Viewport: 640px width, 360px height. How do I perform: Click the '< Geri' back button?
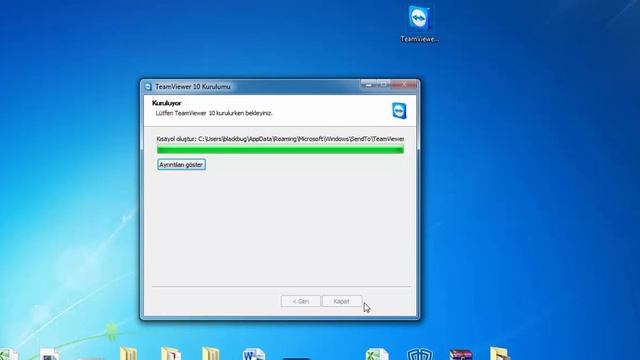tap(300, 301)
